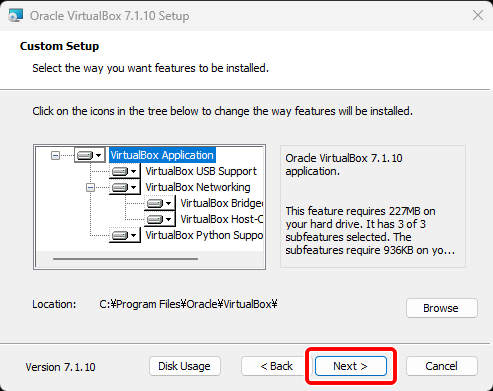493x391 pixels.
Task: Click the Next button to continue
Action: click(x=351, y=366)
